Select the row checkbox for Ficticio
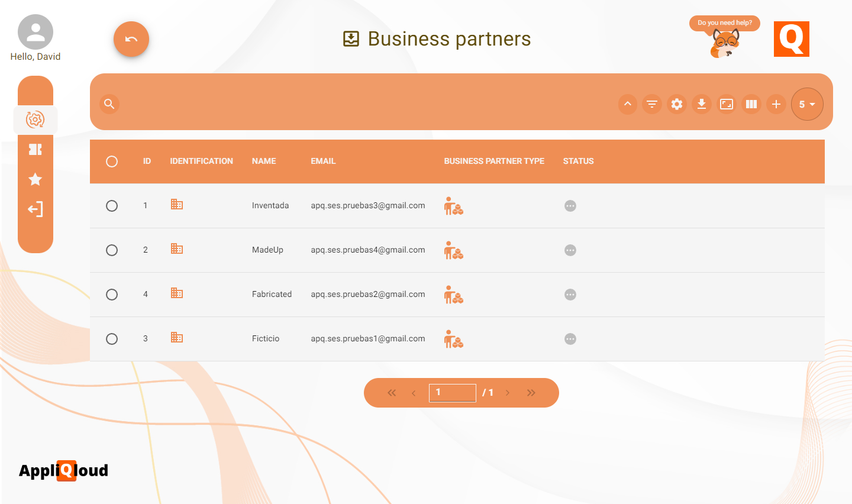 tap(112, 338)
